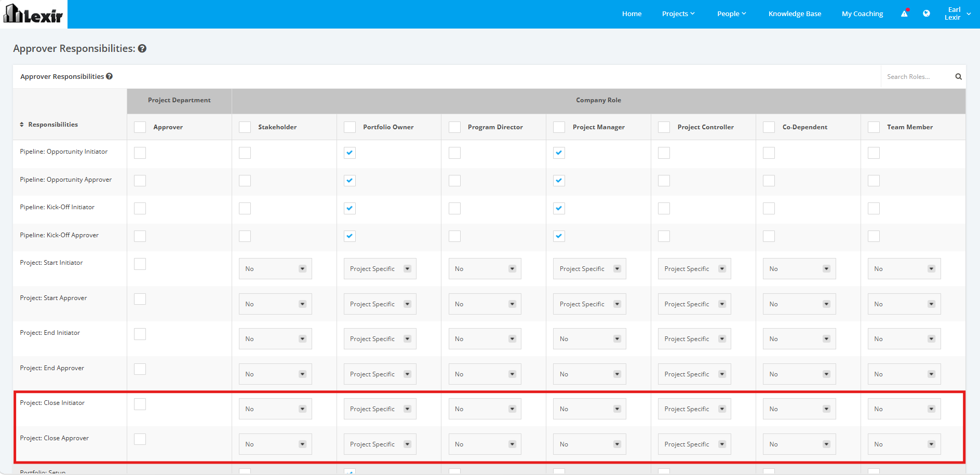Toggle the Portfolio Owner header checkbox
The image size is (980, 475).
click(350, 127)
